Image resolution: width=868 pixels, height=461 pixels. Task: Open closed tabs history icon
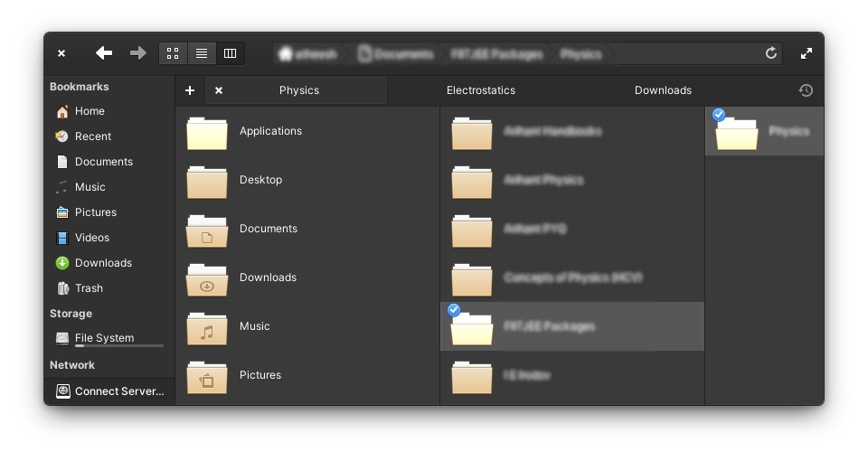(x=806, y=90)
